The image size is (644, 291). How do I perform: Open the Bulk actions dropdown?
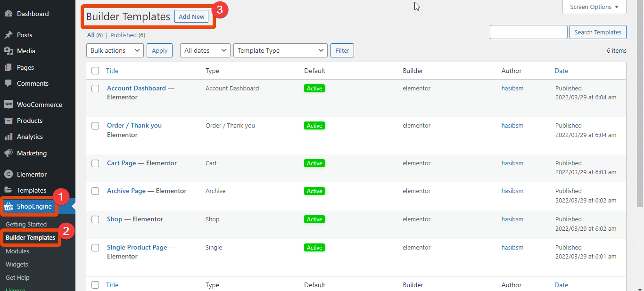point(115,50)
